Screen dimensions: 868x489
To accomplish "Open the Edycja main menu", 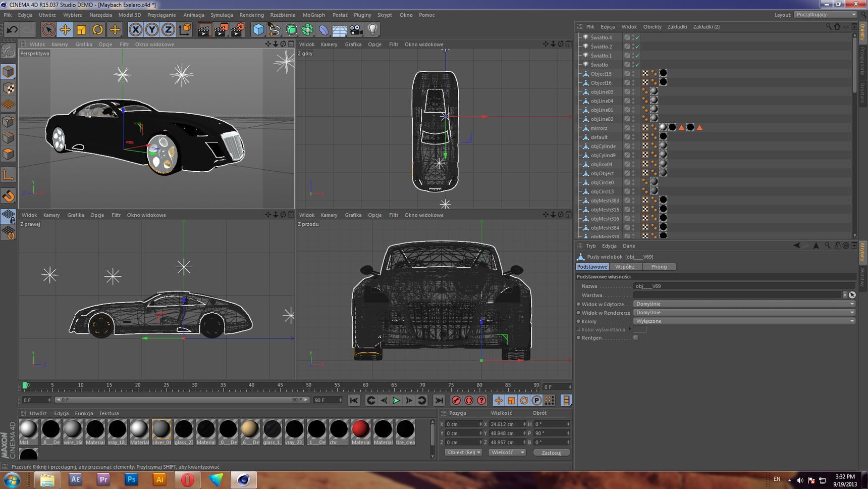I will (25, 15).
